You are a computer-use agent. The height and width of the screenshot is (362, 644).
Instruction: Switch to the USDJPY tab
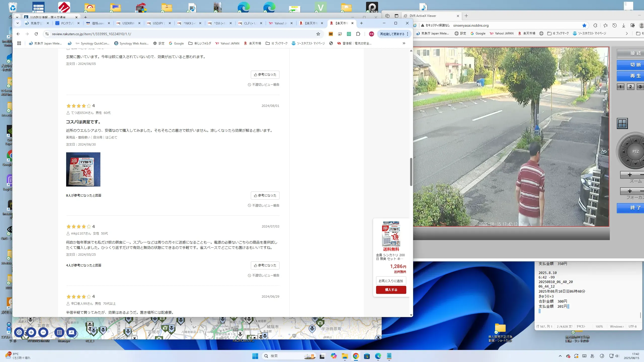[x=158, y=23]
